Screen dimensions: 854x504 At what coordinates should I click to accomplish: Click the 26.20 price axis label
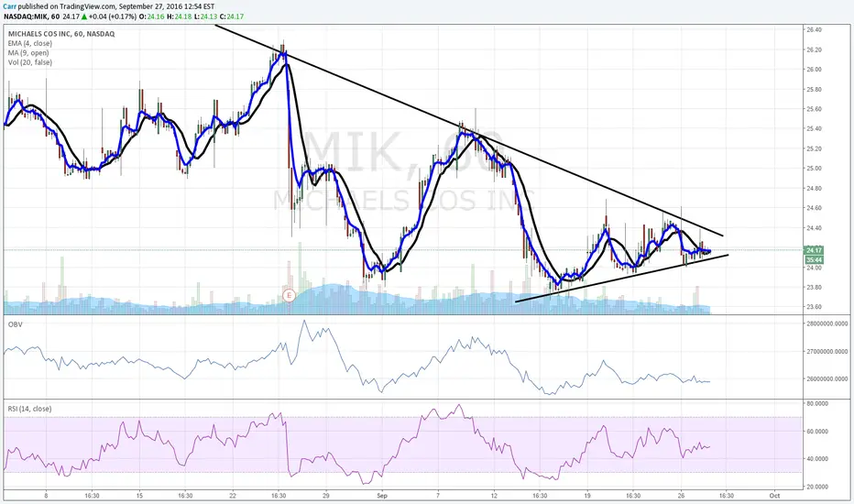pyautogui.click(x=814, y=49)
